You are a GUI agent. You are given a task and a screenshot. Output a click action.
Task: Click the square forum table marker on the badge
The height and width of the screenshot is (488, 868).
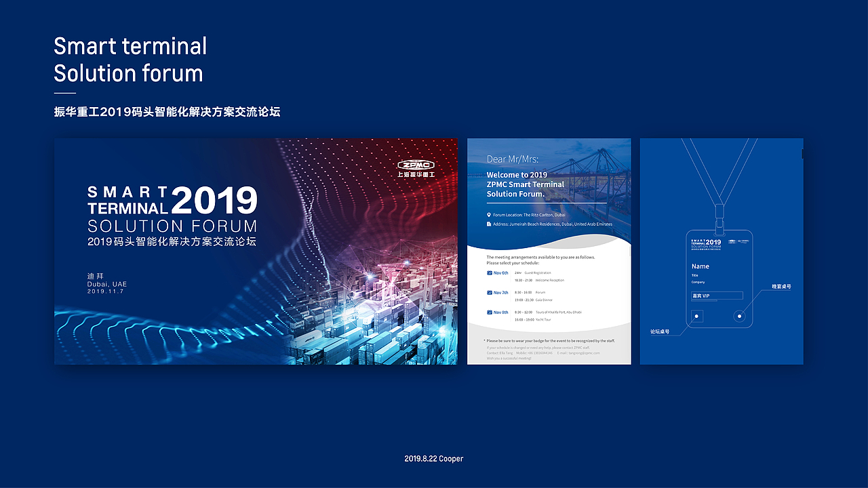coord(697,316)
